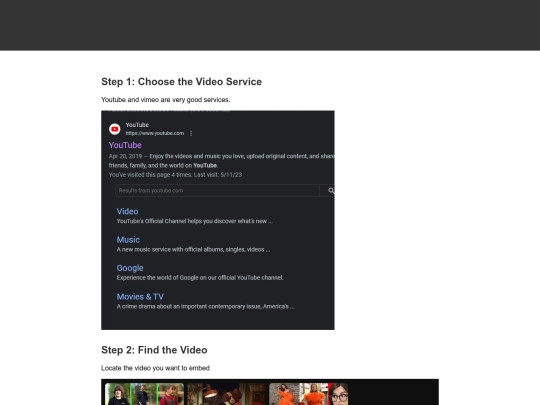Open the purple YouTube result title
This screenshot has width=540, height=405.
click(x=125, y=145)
